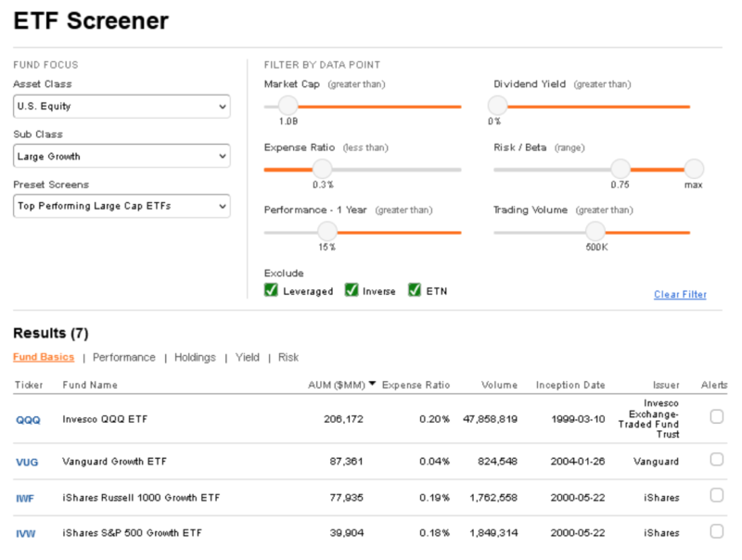Sort by the Fund Name column header
Screen dimensions: 742x560
(x=90, y=385)
